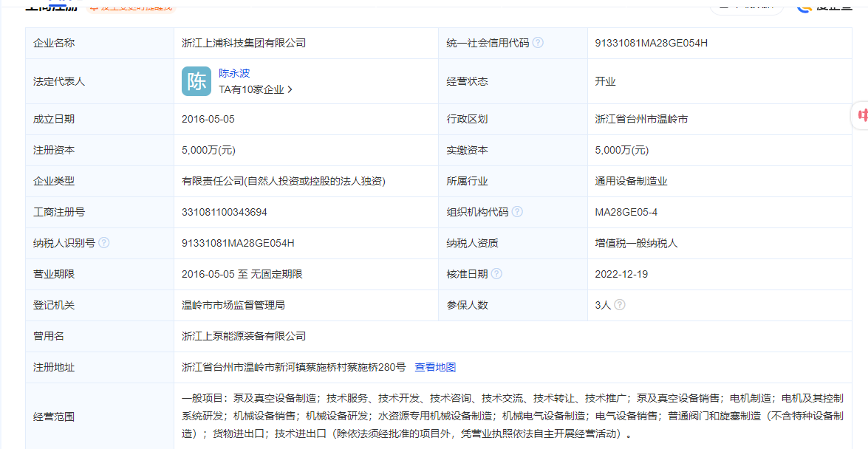Click the 参保人数 label cell
This screenshot has width=868, height=449.
[513, 305]
